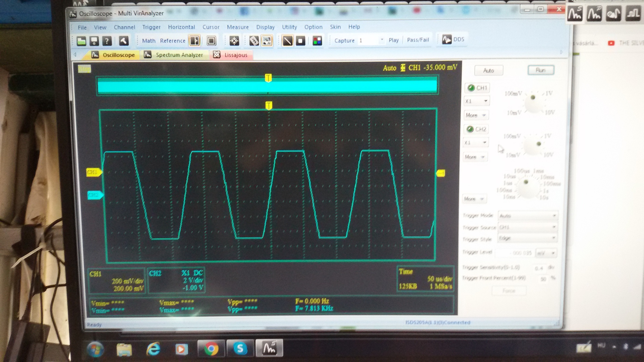Viewport: 644px width, 362px height.
Task: Switch to the Spectrum Analyzer tab
Action: click(x=174, y=55)
